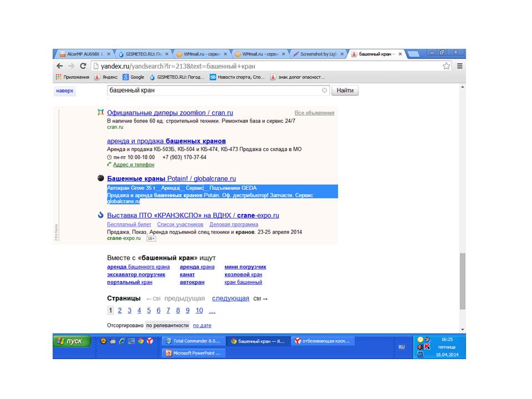Click the Список участников sublink

(180, 224)
